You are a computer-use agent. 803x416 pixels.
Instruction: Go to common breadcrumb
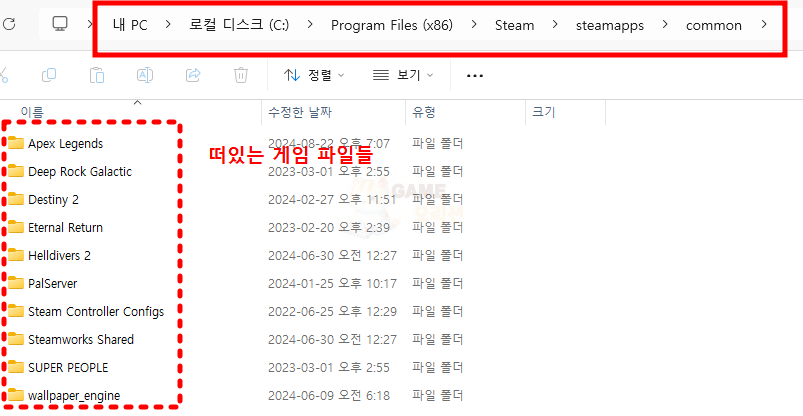click(x=714, y=25)
